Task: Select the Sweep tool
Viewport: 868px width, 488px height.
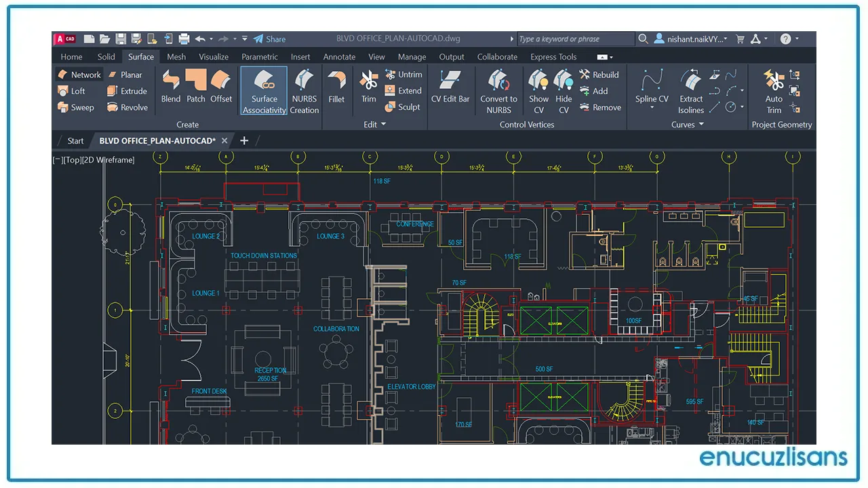Action: (x=75, y=107)
